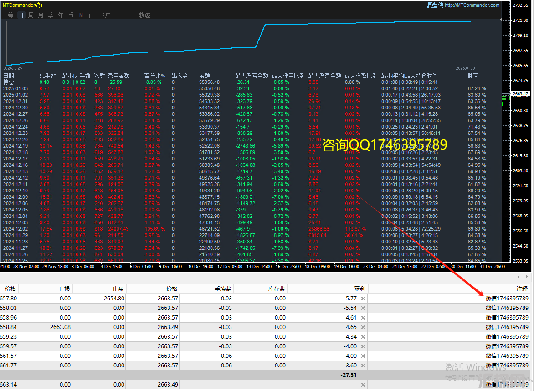Sort by 注释 comment column header
The width and height of the screenshot is (534, 392).
[522, 289]
